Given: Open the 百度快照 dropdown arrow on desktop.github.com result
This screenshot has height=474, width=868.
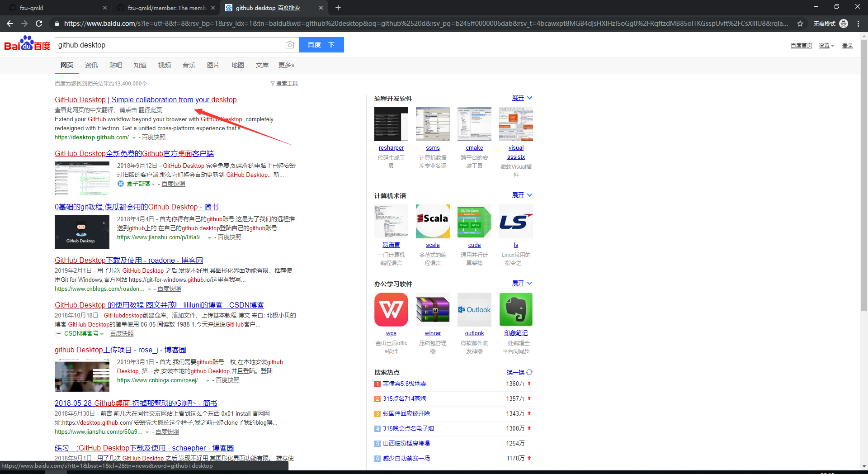Looking at the screenshot, I should 134,137.
